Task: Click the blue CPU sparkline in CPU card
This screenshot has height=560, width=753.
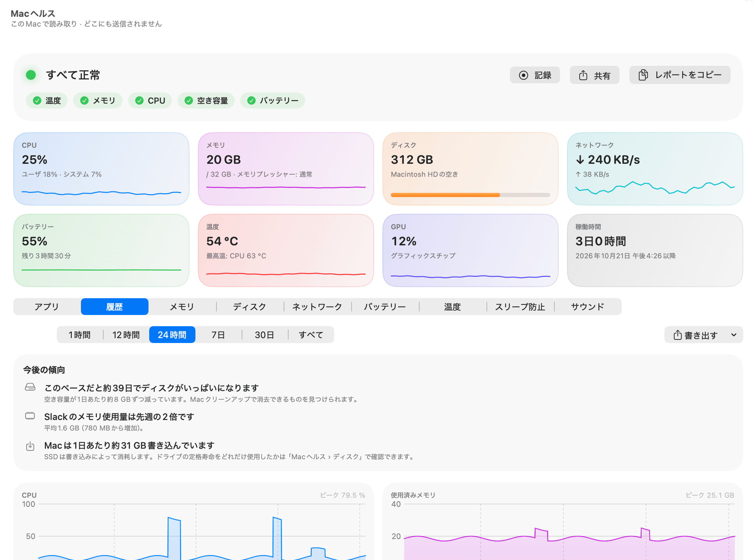Action: point(101,192)
